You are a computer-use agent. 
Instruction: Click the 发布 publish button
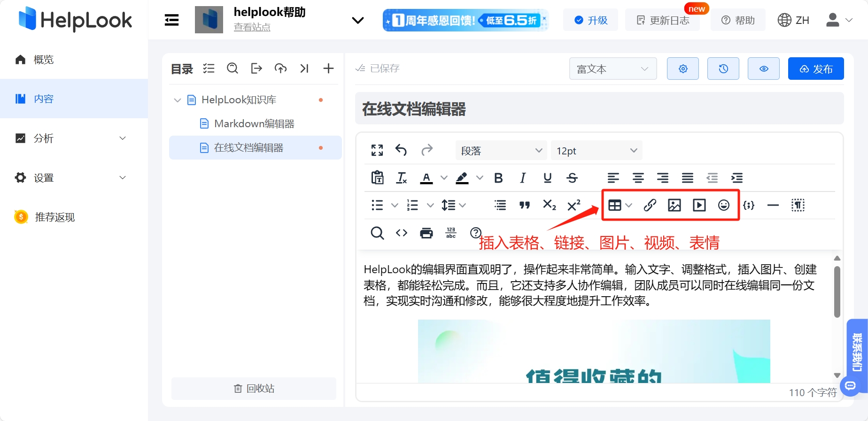point(816,69)
